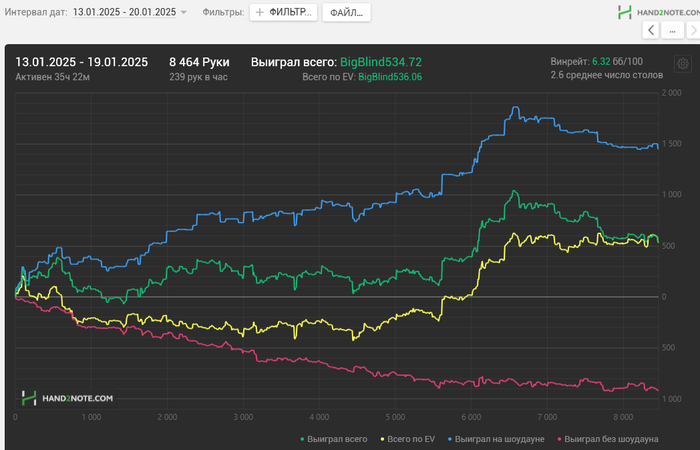The width and height of the screenshot is (700, 450).
Task: Click the blue dot legend marker
Action: coord(450,438)
